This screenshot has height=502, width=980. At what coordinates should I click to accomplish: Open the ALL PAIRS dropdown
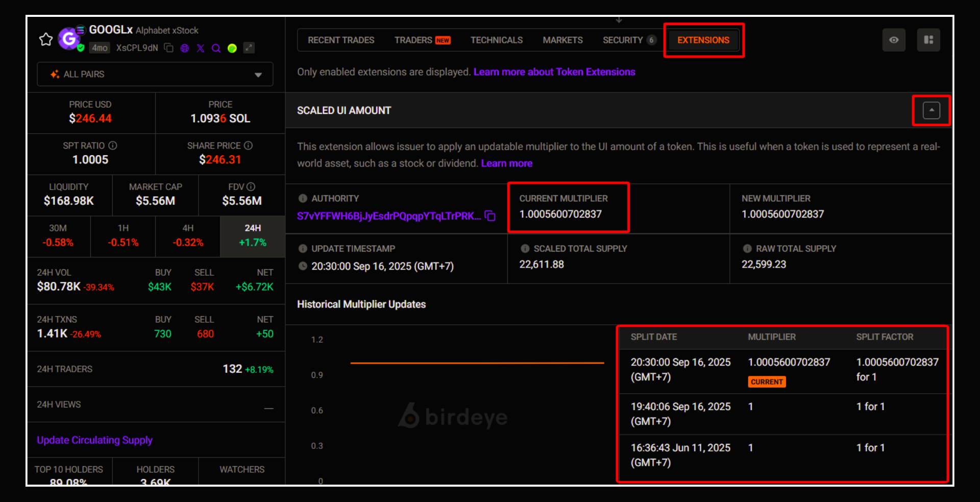pos(155,75)
